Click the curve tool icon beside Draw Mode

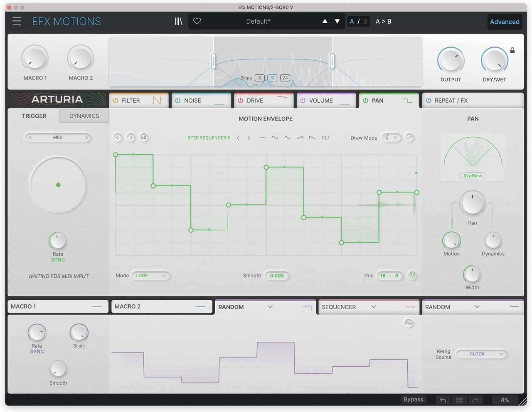pos(409,138)
